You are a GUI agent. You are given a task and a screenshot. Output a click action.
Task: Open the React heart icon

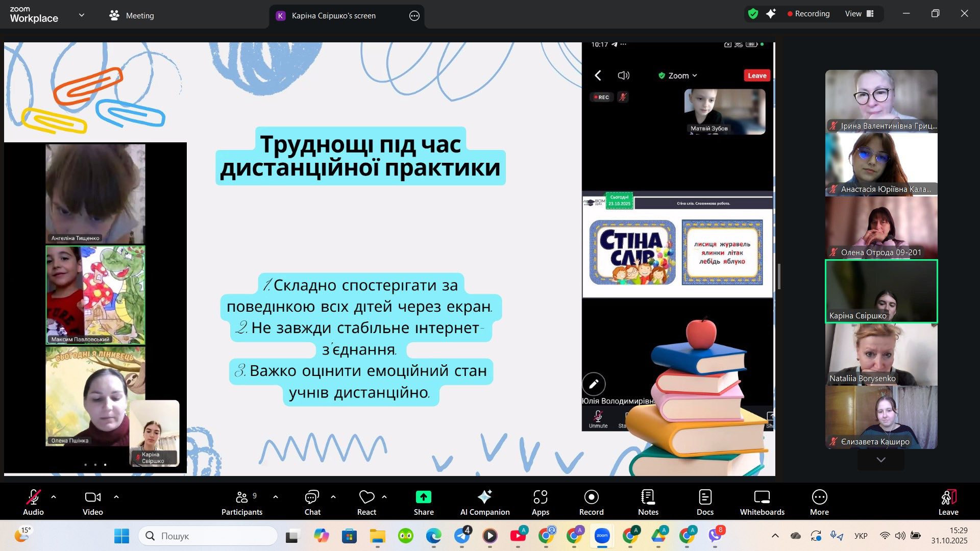pyautogui.click(x=366, y=502)
